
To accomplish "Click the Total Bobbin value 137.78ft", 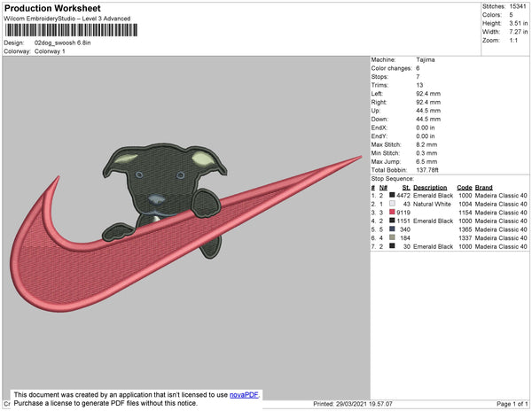I will coord(427,170).
